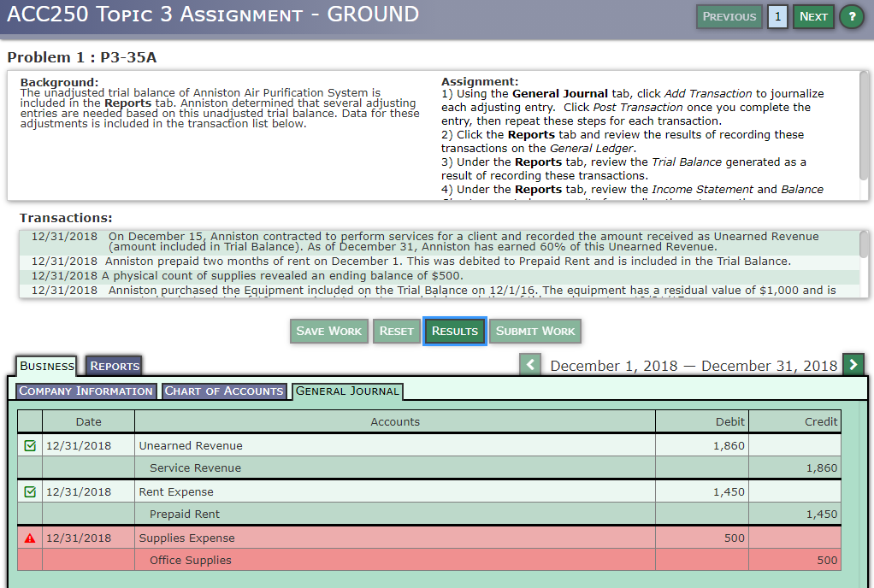
Task: Submit work for grading
Action: point(534,331)
